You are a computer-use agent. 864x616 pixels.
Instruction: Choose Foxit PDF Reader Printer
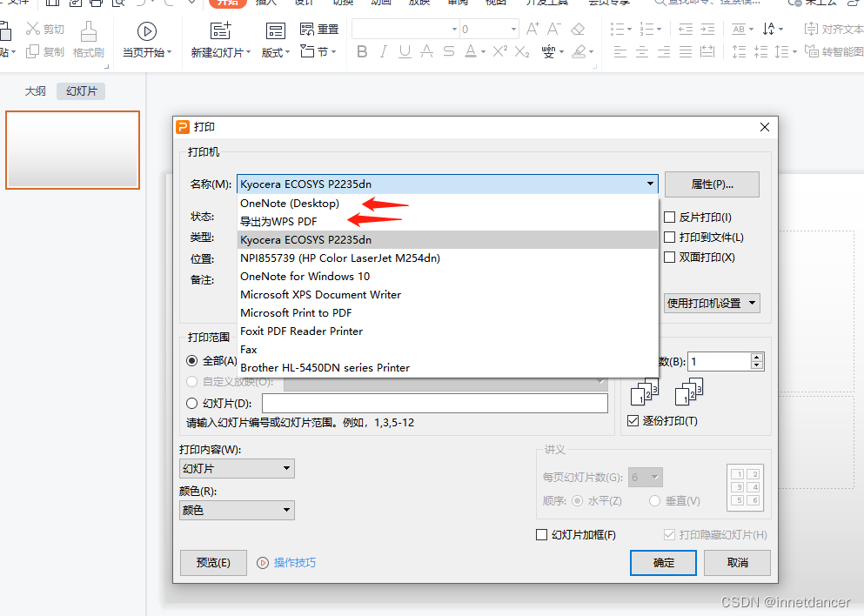tap(447, 331)
